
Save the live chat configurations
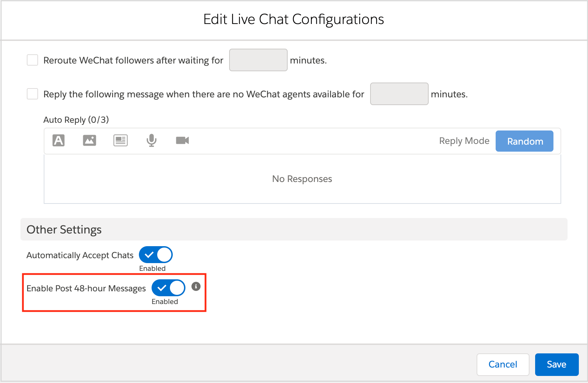tap(556, 364)
